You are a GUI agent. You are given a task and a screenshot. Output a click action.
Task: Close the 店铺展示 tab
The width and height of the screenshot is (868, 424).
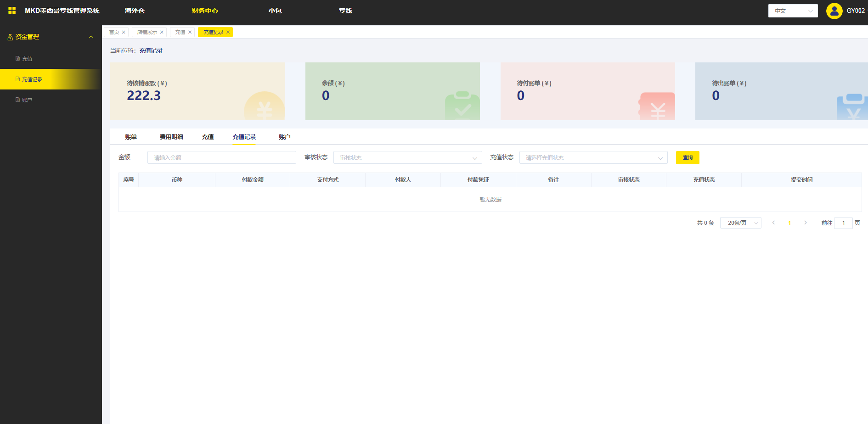(x=162, y=32)
